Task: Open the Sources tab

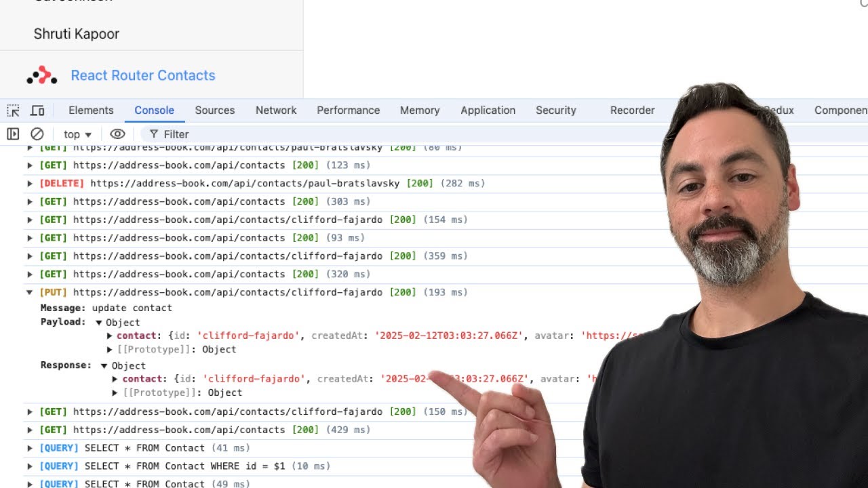Action: (214, 110)
